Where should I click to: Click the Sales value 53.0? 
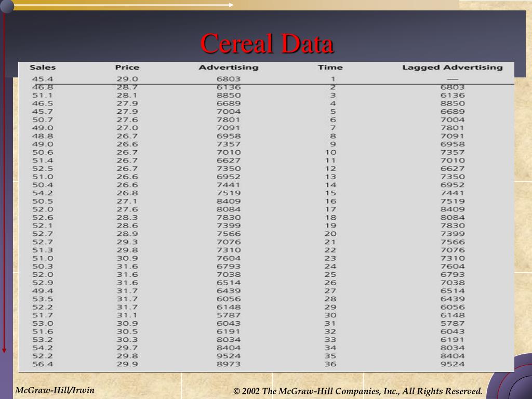tap(43, 323)
